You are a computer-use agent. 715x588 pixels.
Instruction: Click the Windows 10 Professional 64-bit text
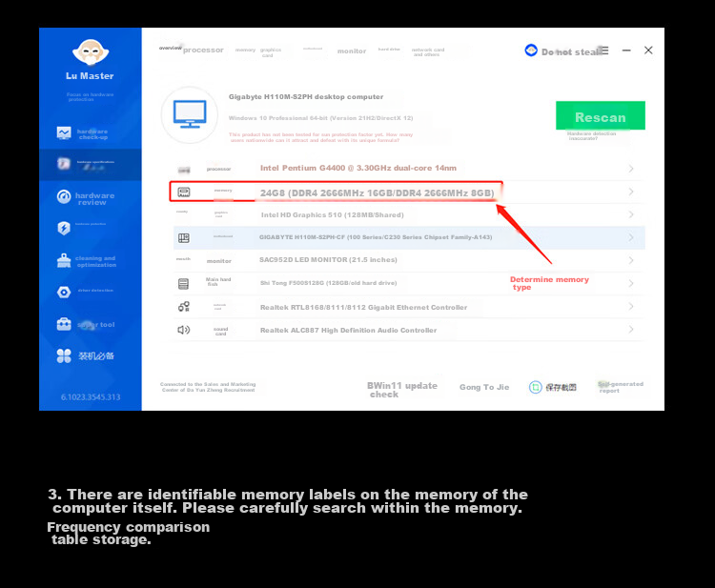pos(320,118)
